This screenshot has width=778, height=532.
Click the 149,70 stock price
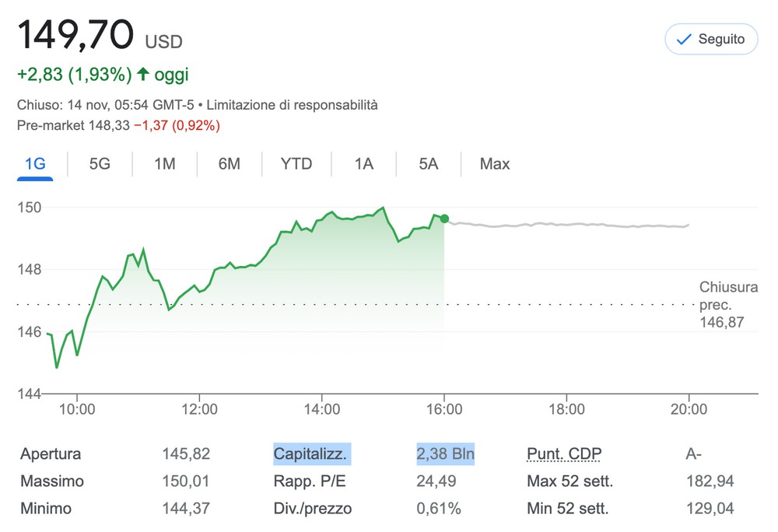click(x=75, y=35)
